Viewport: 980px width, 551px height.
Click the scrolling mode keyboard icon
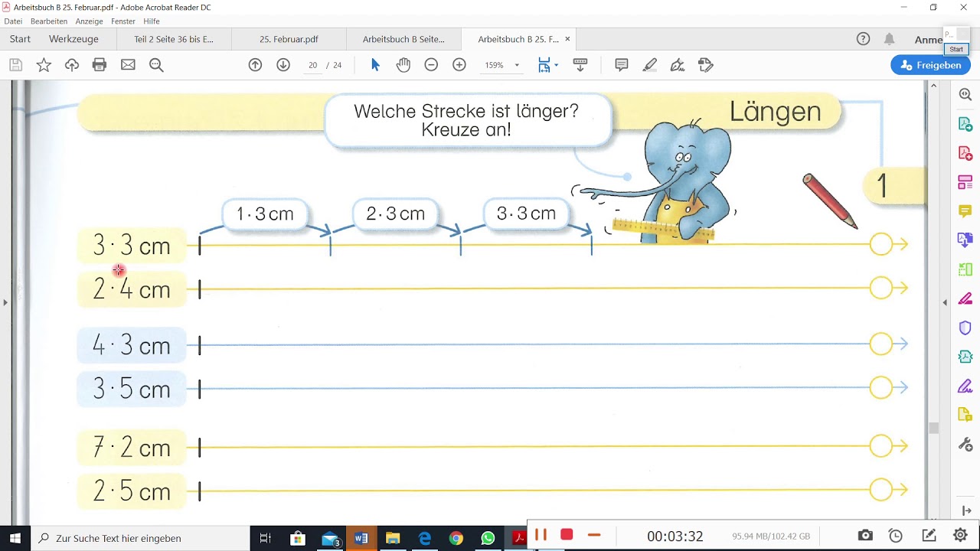[x=580, y=65]
